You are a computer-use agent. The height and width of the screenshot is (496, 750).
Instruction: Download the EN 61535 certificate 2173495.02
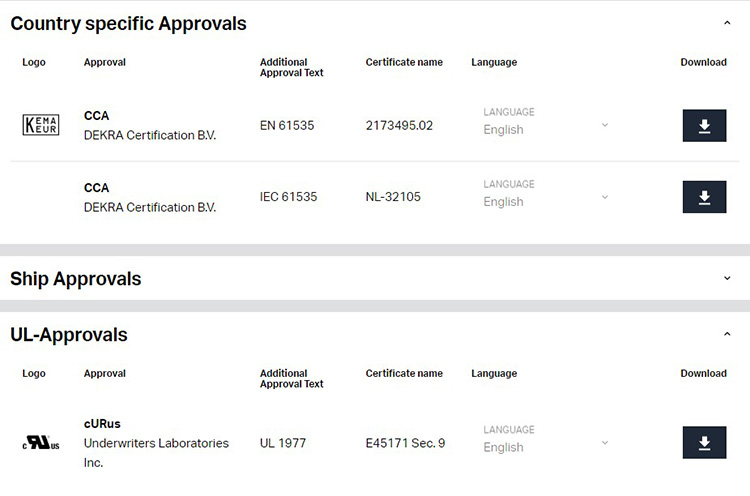pyautogui.click(x=704, y=125)
